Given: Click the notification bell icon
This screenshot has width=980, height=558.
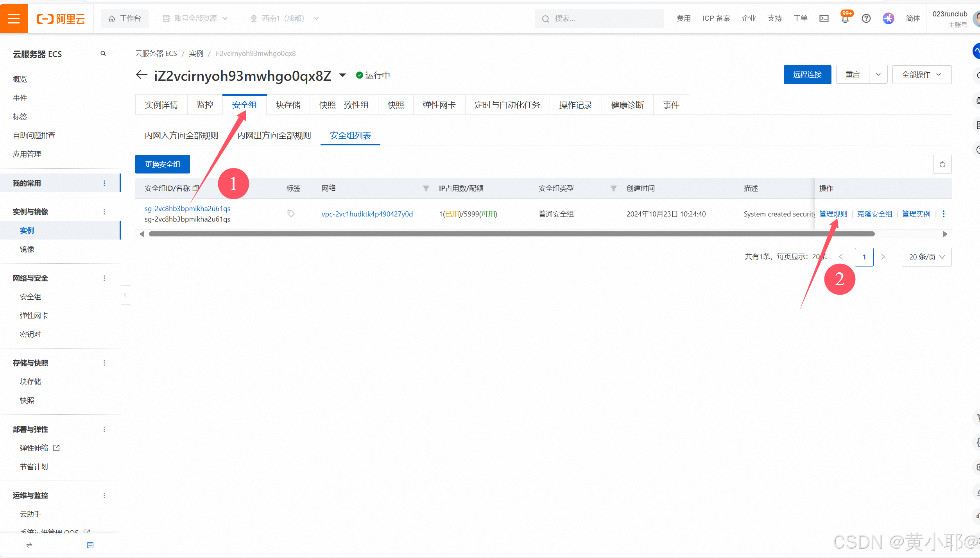Looking at the screenshot, I should [845, 19].
